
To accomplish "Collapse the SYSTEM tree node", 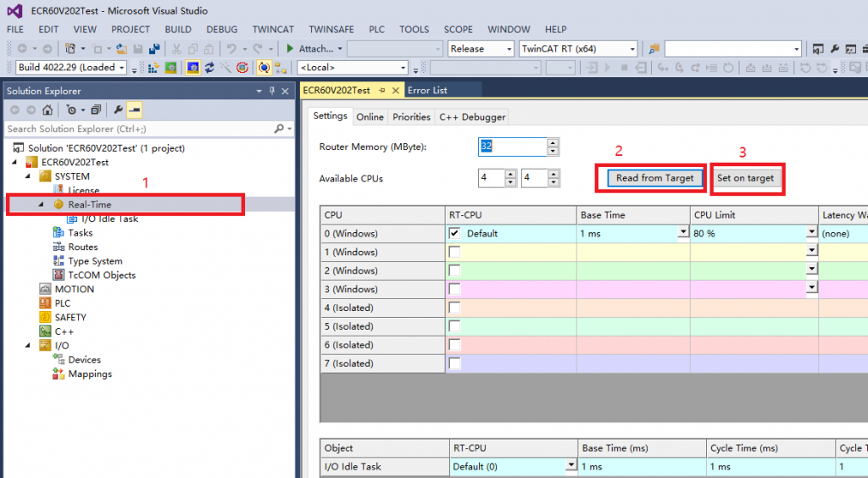I will (x=28, y=176).
